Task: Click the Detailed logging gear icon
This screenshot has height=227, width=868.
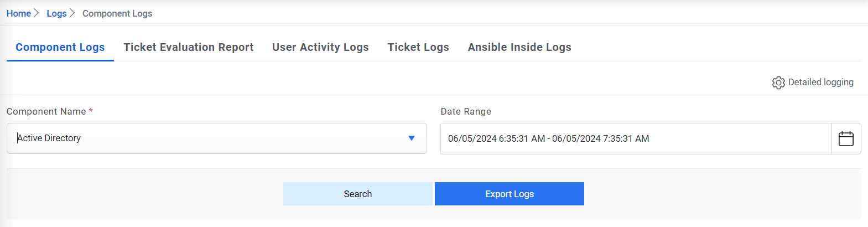Action: [x=778, y=82]
